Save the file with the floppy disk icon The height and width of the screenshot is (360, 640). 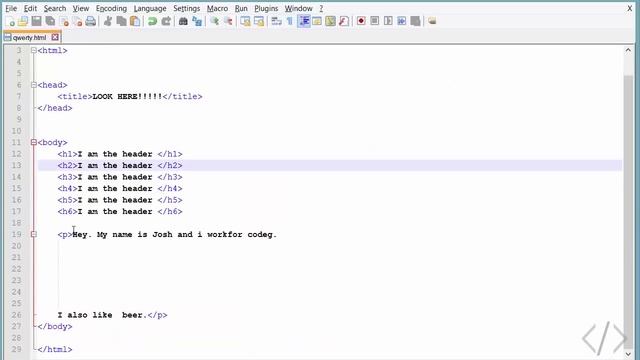[37, 21]
